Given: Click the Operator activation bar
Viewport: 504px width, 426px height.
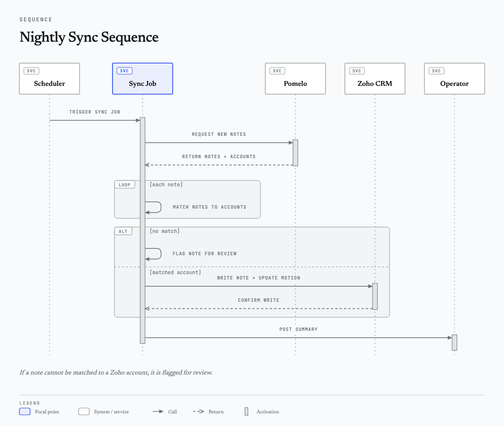Looking at the screenshot, I should coord(455,343).
